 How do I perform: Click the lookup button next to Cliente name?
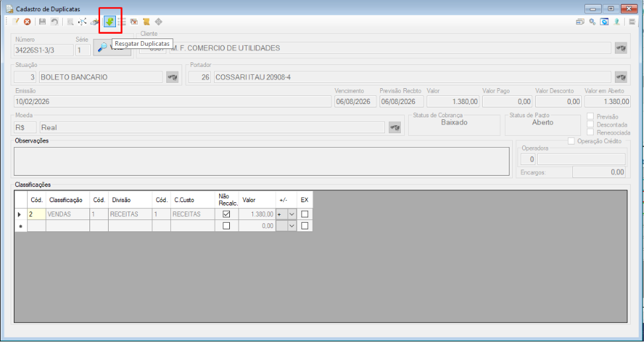[x=621, y=48]
